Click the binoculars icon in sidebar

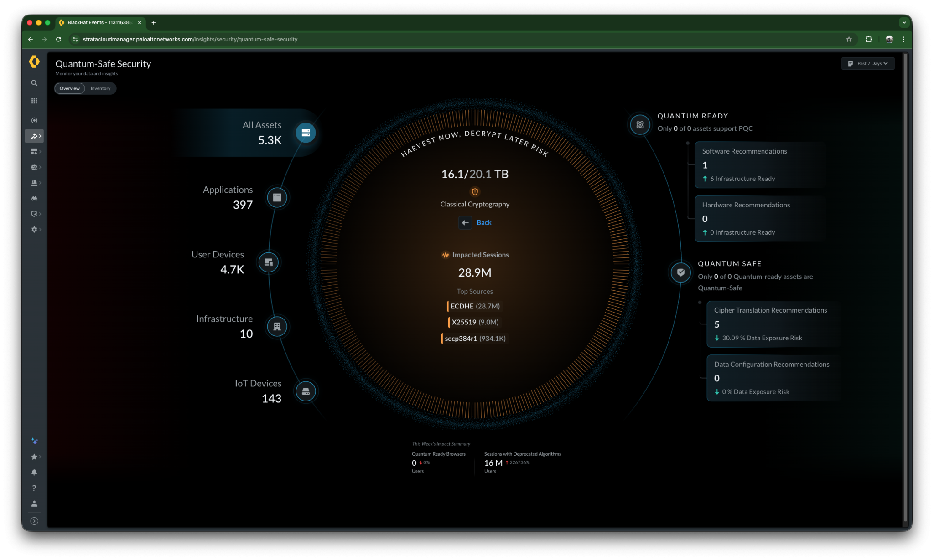34,198
